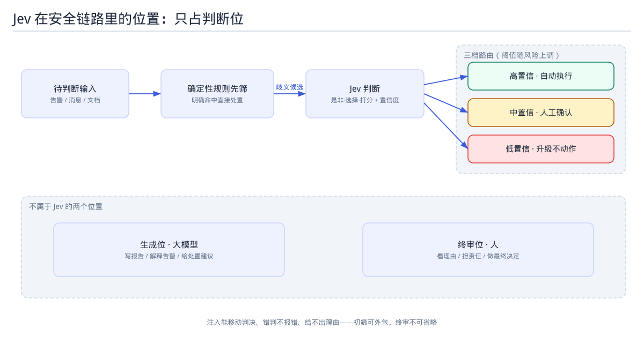Image resolution: width=644 pixels, height=343 pixels.
Task: Click the '不属于 Jev 的两个位置' group label
Action: [65, 206]
